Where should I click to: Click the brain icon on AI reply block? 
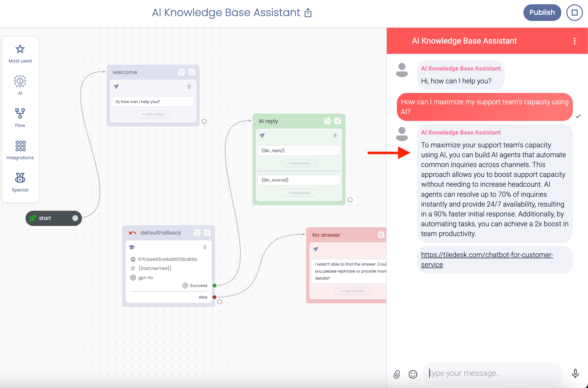[327, 121]
